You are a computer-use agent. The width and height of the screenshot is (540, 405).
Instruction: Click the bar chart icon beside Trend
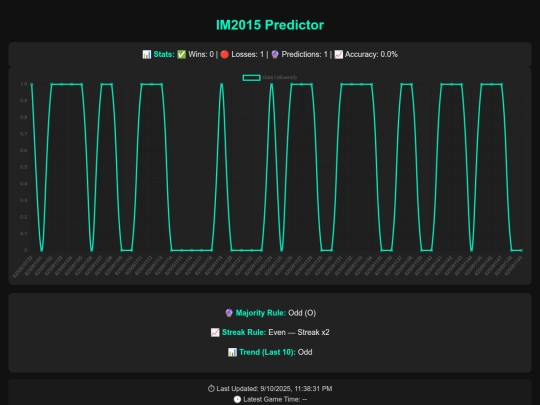[232, 352]
